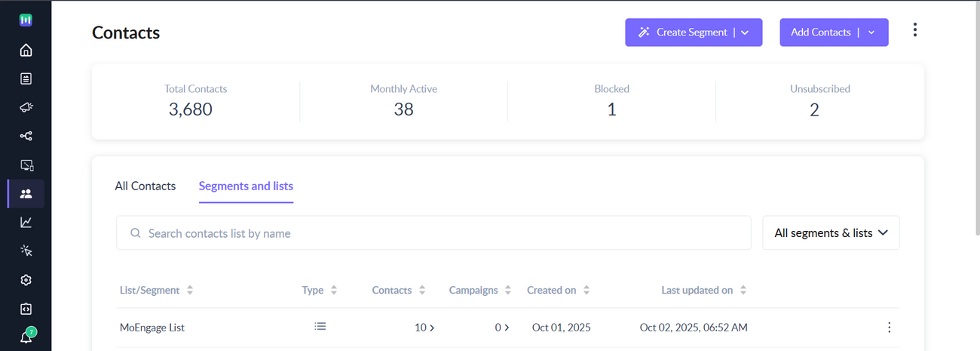980x351 pixels.
Task: Open the workflow nodes icon in sidebar
Action: (x=26, y=137)
